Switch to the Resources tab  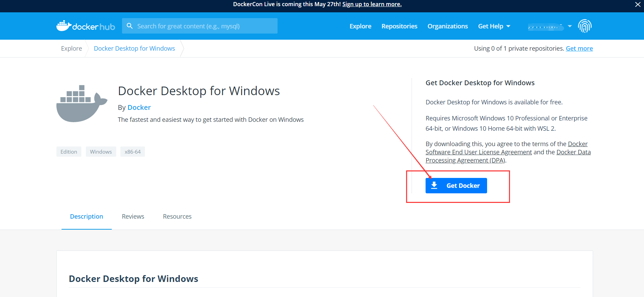point(177,217)
